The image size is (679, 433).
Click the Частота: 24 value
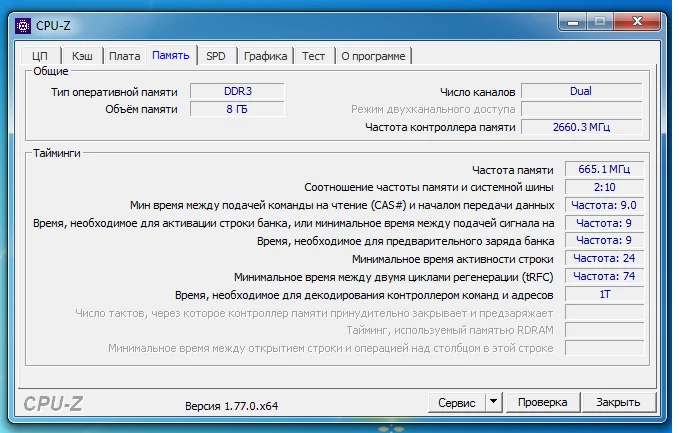[604, 259]
